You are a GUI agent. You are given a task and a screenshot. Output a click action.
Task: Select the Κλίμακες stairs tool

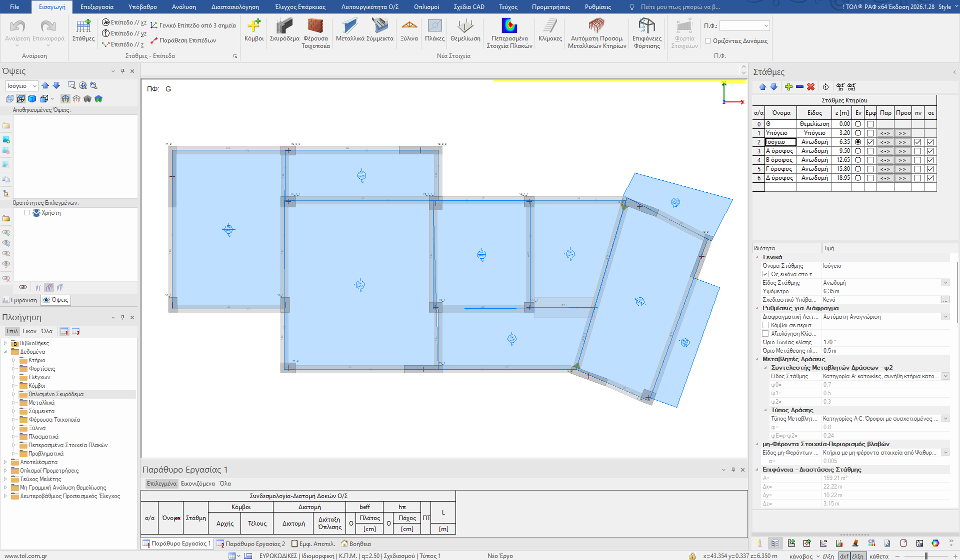[x=550, y=30]
